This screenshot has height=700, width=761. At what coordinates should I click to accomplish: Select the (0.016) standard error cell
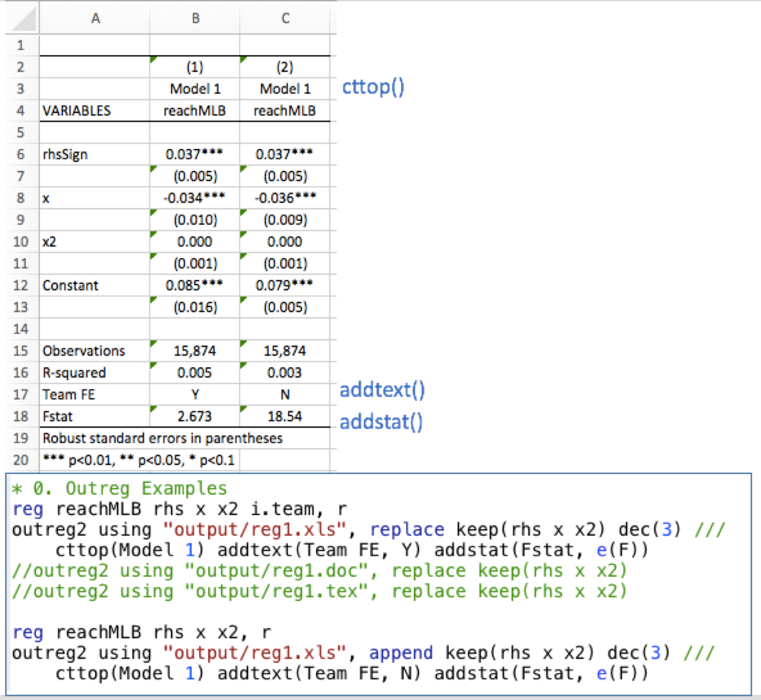click(x=195, y=307)
